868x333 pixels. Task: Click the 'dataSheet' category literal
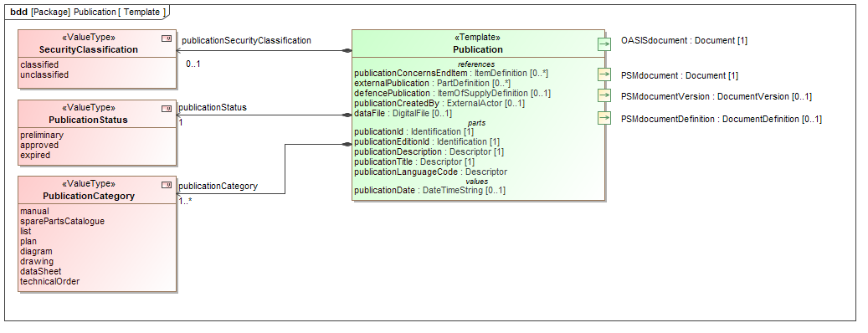tap(40, 271)
